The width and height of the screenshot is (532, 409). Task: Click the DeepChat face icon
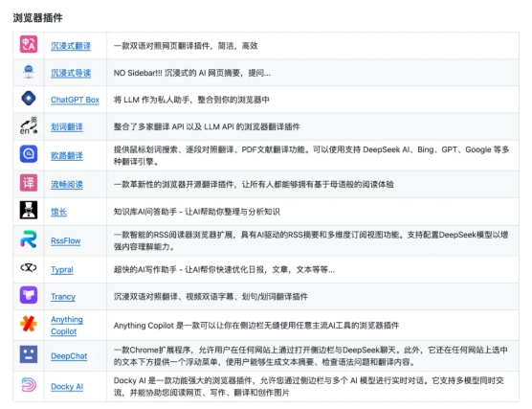(29, 354)
